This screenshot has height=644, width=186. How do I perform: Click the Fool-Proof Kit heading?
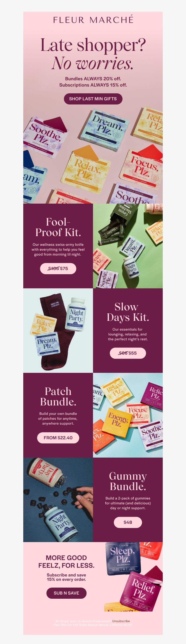[x=58, y=227]
